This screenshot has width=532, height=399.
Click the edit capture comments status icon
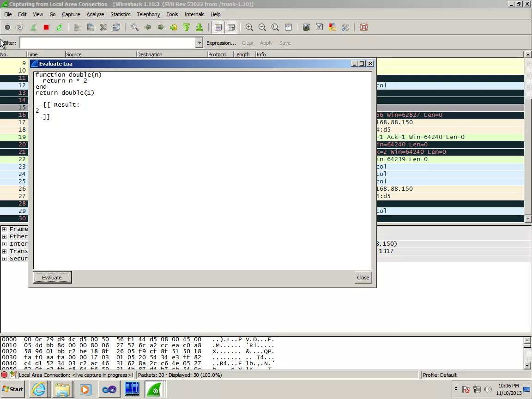[x=13, y=375]
